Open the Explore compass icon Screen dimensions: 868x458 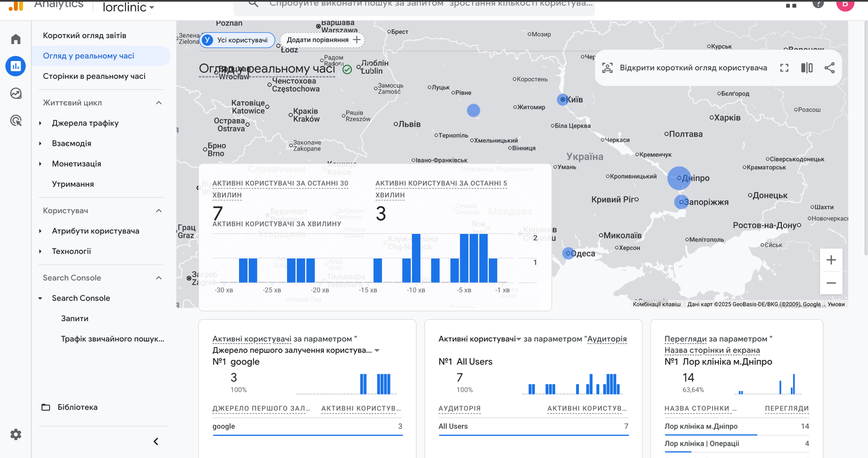coord(15,94)
